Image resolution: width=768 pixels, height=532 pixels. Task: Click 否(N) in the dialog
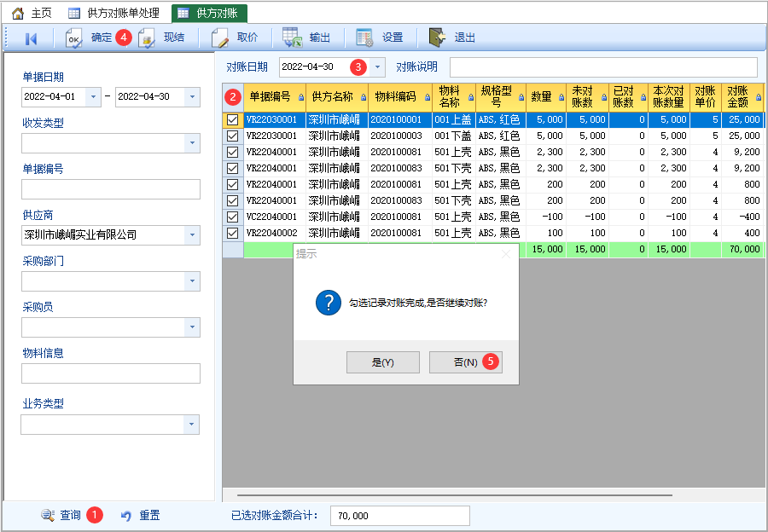pyautogui.click(x=466, y=362)
